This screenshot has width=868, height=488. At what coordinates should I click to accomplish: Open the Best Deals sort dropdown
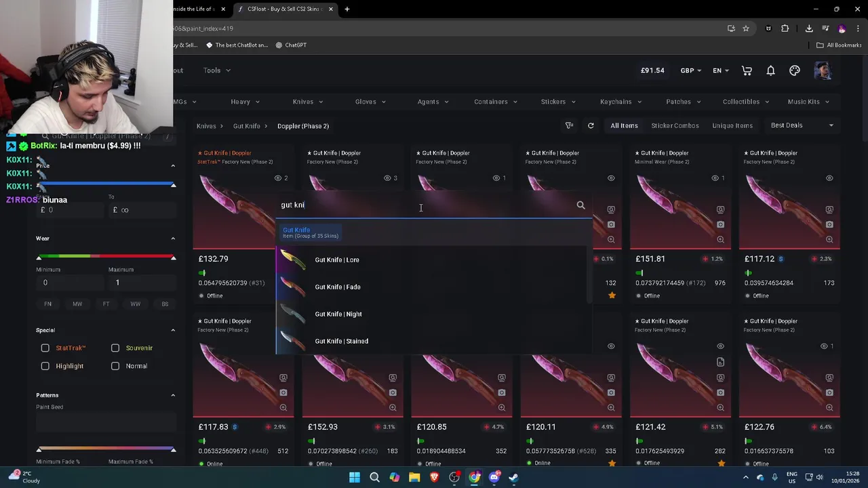coord(802,125)
